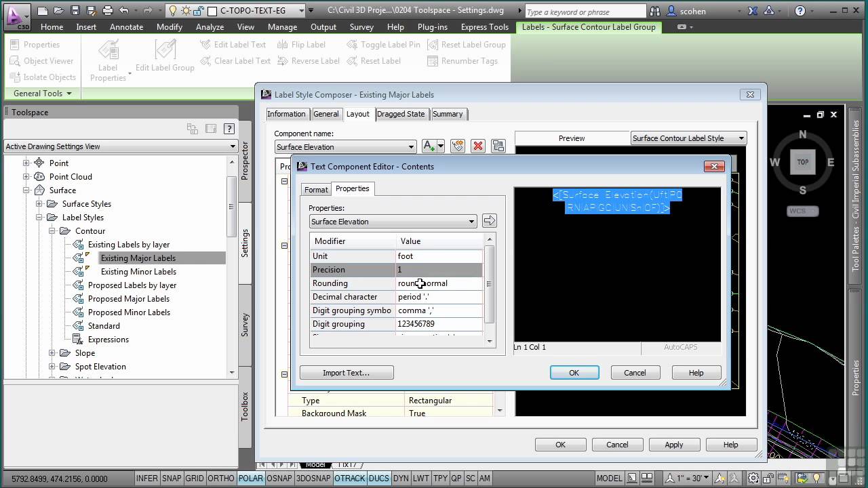The width and height of the screenshot is (868, 488).
Task: Click the workspace switching gear icon in status bar
Action: (x=753, y=479)
